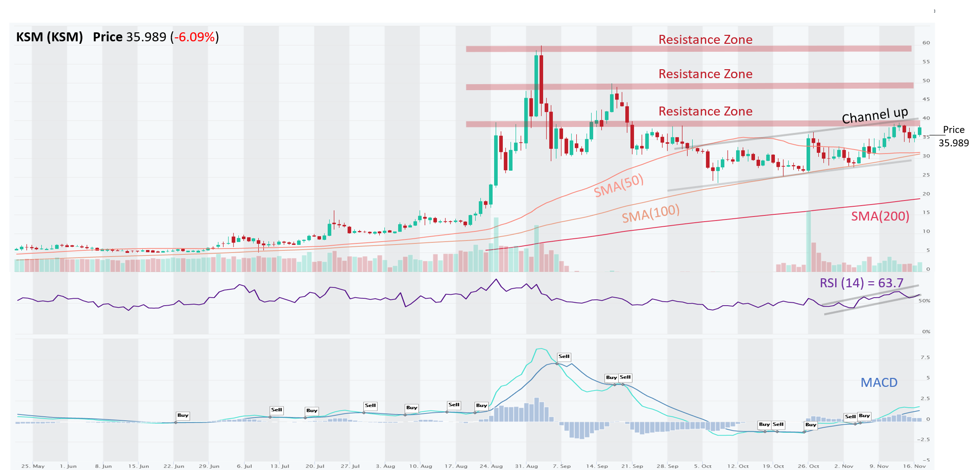Screen dimensions: 980x470
Task: Click the 15. Jun date label
Action: tap(138, 466)
